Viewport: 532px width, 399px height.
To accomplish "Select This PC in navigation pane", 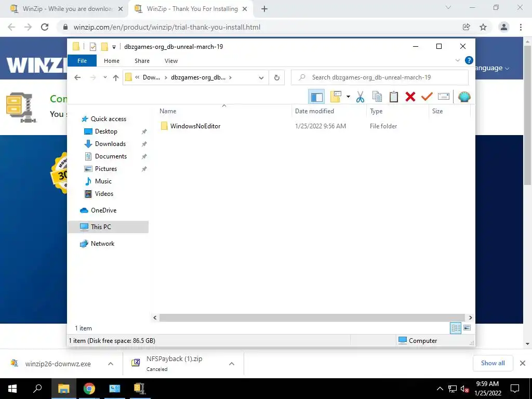I will [108, 227].
